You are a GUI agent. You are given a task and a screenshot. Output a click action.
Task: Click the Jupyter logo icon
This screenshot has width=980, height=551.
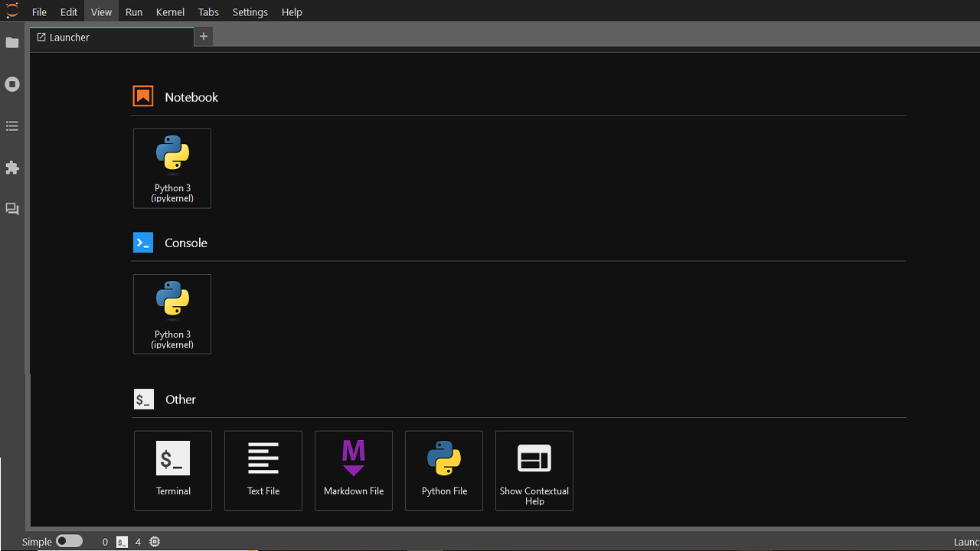[12, 11]
